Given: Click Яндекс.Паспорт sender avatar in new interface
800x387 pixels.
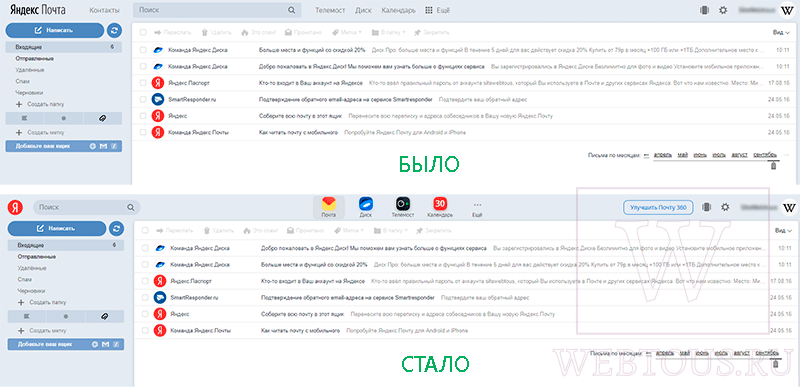Looking at the screenshot, I should [160, 281].
